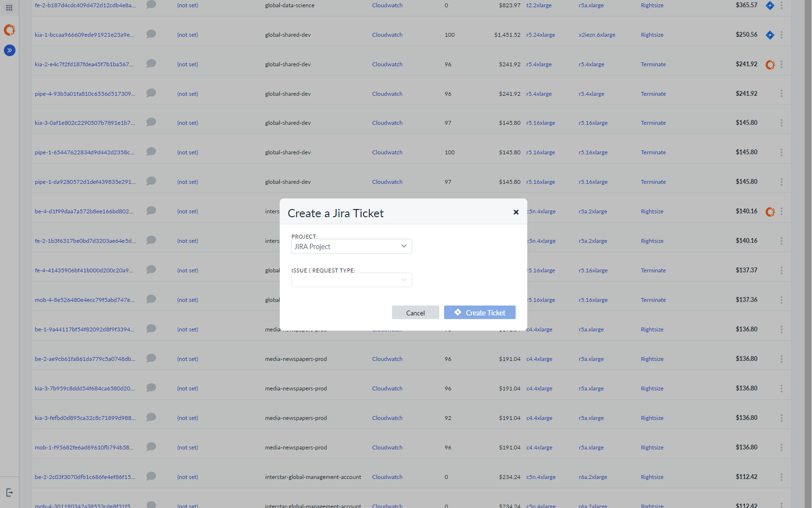Click the Create Ticket button
The image size is (812, 508).
[x=479, y=312]
